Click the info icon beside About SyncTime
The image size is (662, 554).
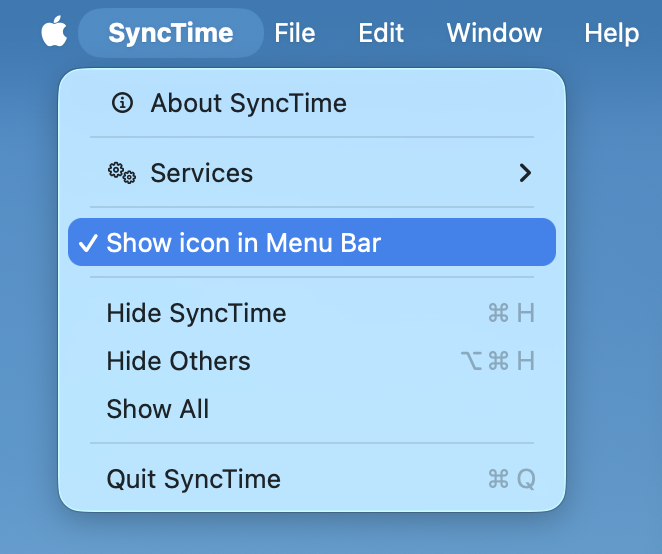point(122,102)
